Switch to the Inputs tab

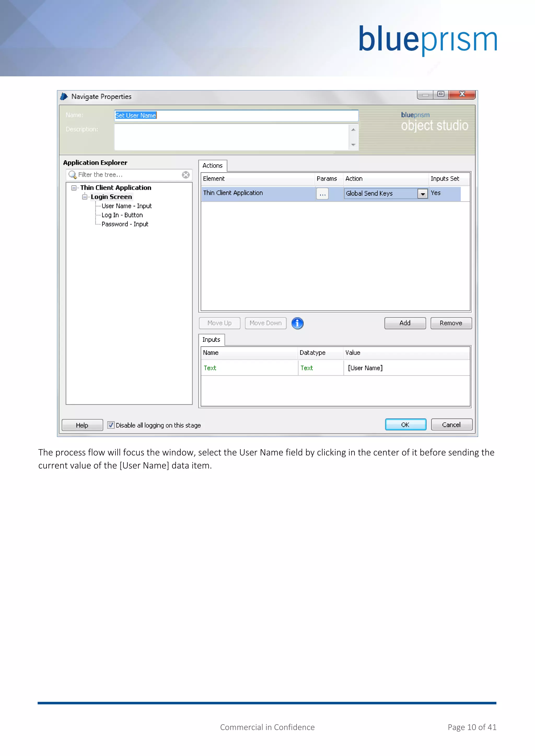click(211, 339)
